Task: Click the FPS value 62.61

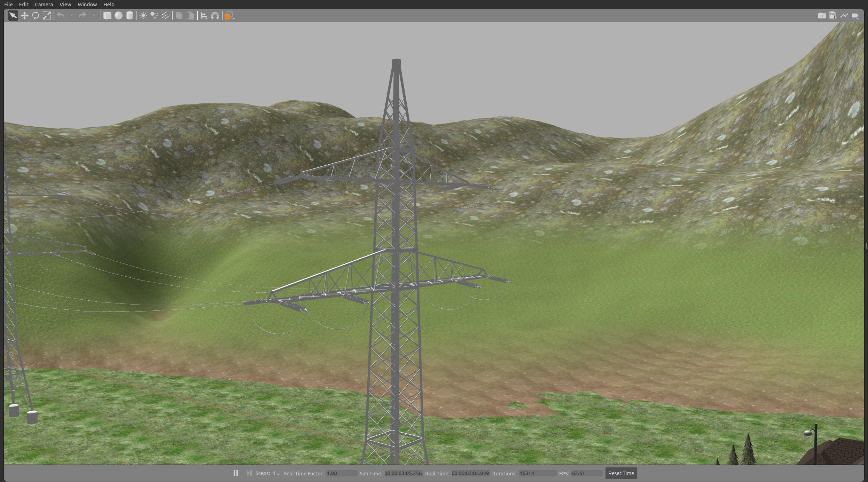Action: point(587,473)
